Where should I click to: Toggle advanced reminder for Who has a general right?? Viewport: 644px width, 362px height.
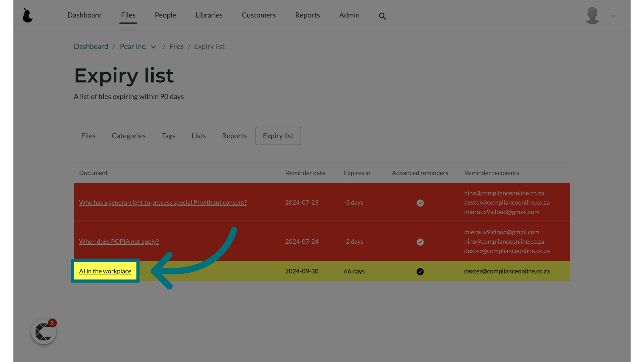point(420,202)
